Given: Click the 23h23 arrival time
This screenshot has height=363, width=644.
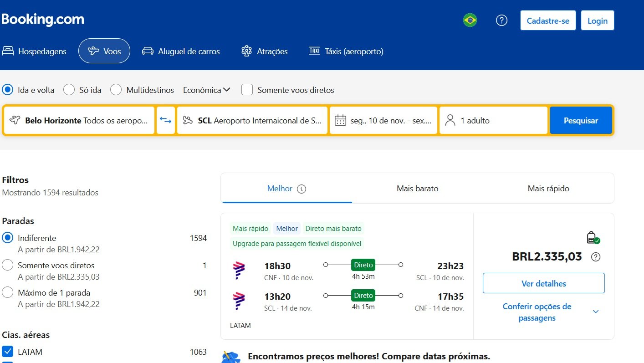Looking at the screenshot, I should tap(450, 266).
